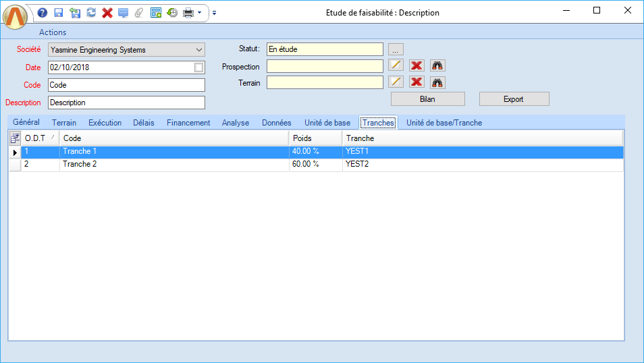Viewport: 644px width, 363px height.
Task: Click the paperclip attachment icon
Action: (x=139, y=12)
